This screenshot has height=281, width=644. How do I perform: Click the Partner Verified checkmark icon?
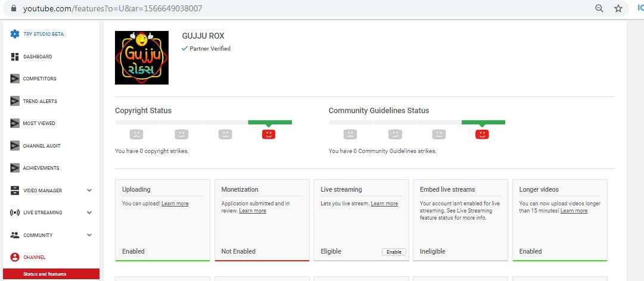185,48
